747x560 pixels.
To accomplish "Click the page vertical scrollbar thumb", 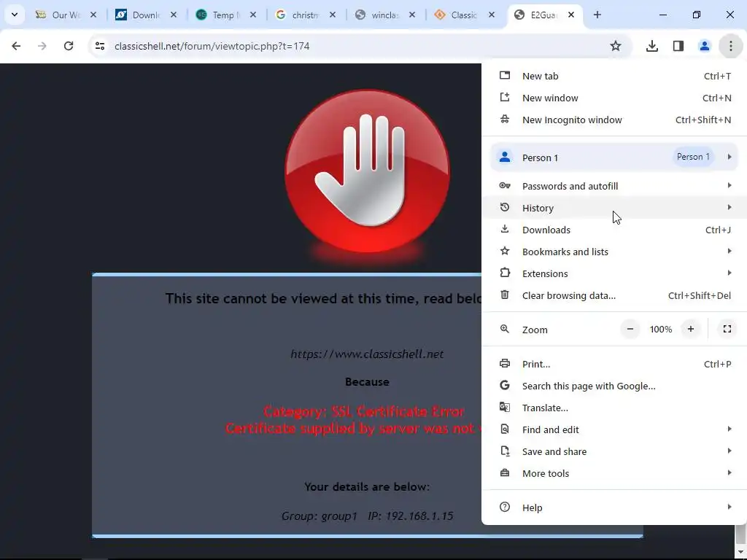I will 740,533.
